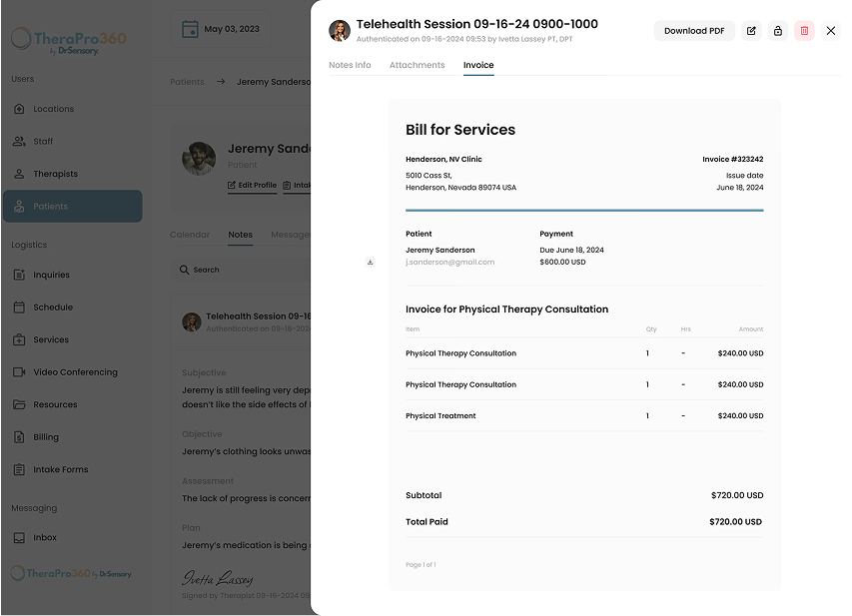
Task: Select the Invoice tab
Action: tap(478, 65)
